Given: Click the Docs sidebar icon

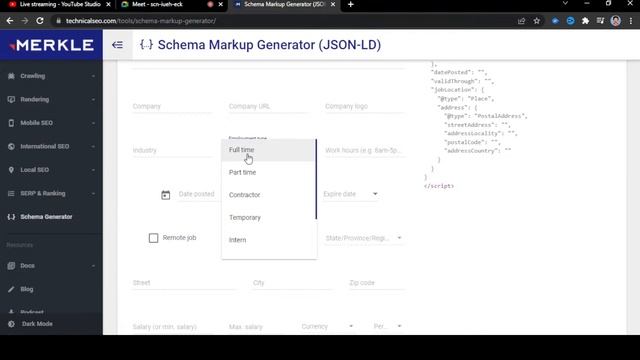Looking at the screenshot, I should click(x=11, y=266).
